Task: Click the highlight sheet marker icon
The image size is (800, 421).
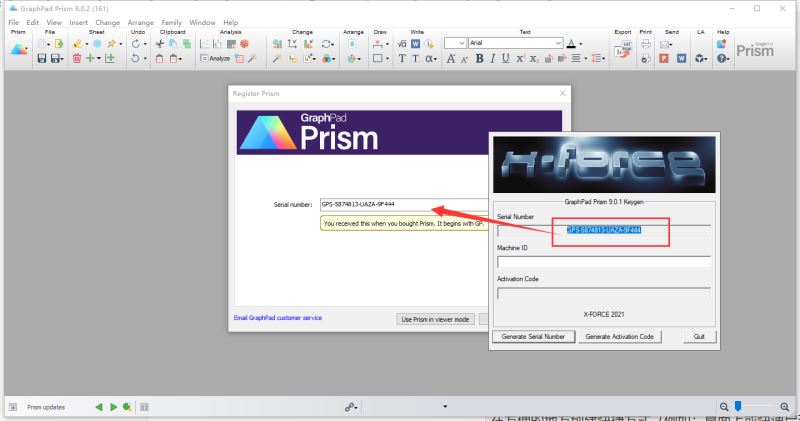Action: [x=77, y=44]
